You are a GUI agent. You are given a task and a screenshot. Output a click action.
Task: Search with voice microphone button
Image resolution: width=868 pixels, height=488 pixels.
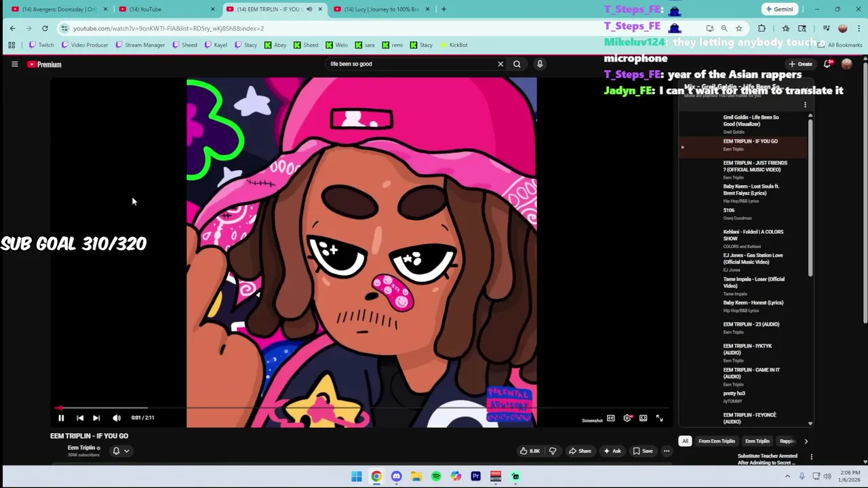tap(540, 64)
